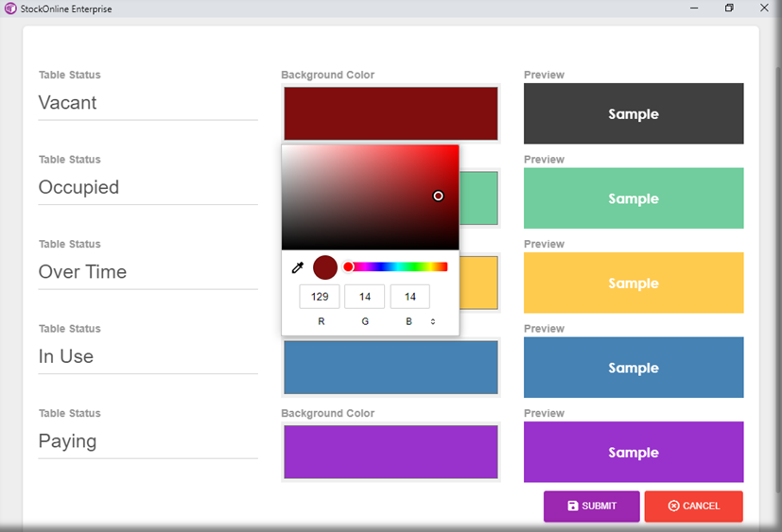Focus the B value input field
The image size is (782, 532).
[x=409, y=297]
